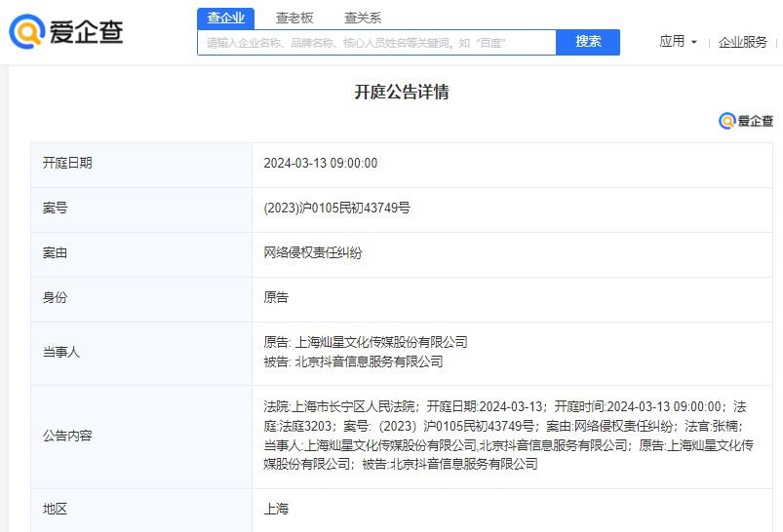The width and height of the screenshot is (783, 532).
Task: Click the 身份 row label
Action: 55,297
